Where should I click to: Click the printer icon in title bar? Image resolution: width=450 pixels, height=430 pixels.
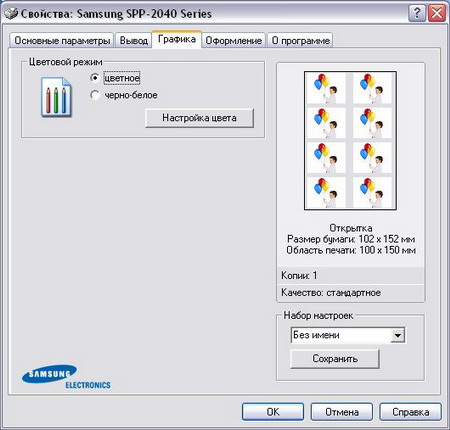pos(11,13)
